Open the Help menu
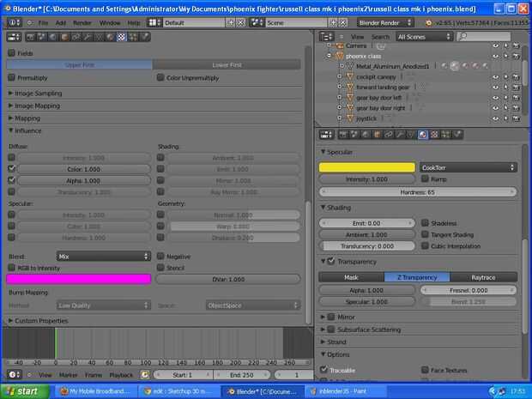Screen dimensions: 532x399 [134, 22]
